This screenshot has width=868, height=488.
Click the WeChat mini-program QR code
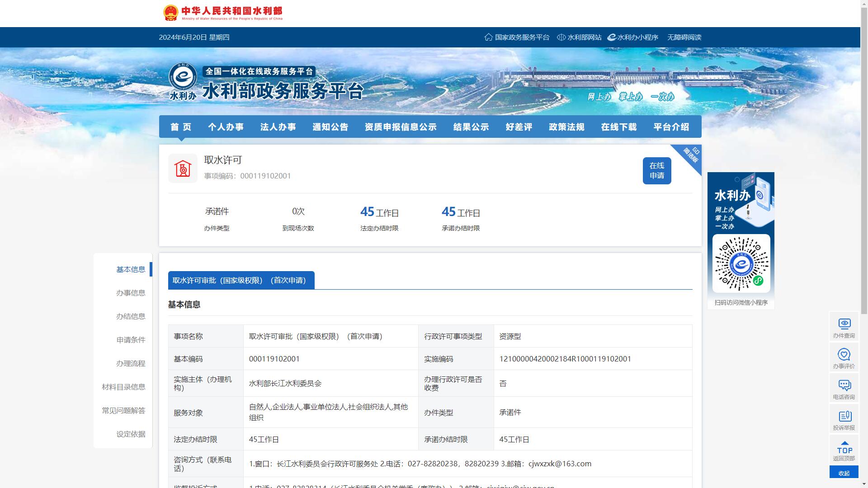coord(741,264)
